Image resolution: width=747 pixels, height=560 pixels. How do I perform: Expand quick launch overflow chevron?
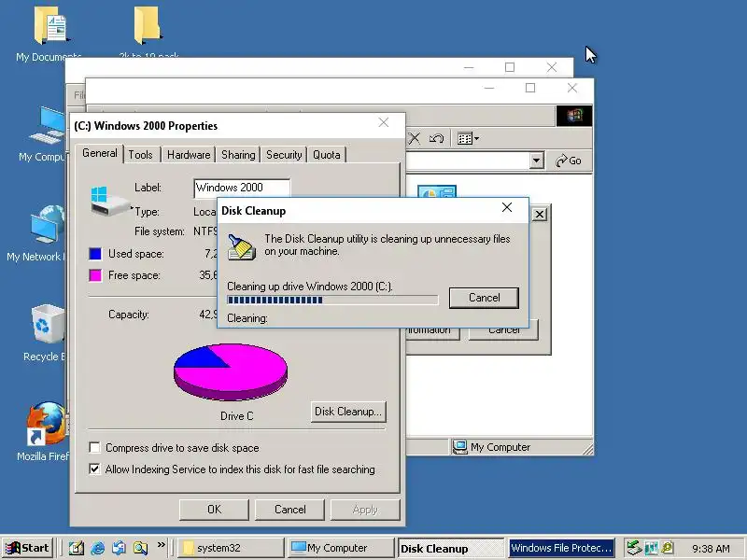pos(161,544)
